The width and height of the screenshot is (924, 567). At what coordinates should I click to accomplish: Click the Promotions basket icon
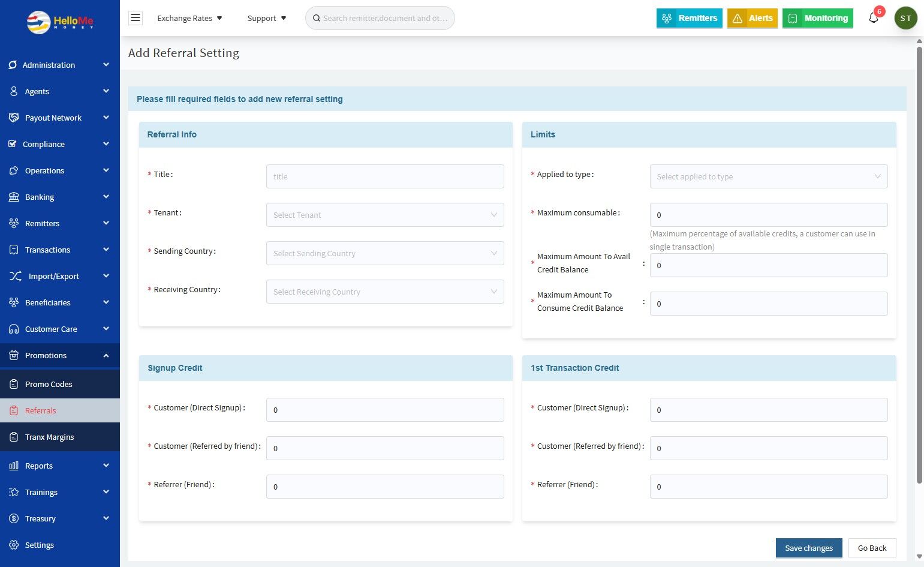14,355
